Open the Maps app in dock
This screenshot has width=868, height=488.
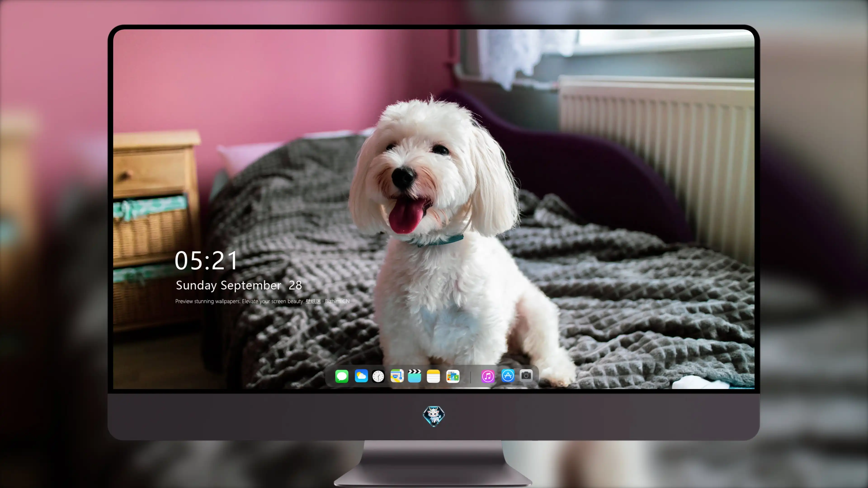[x=397, y=376]
